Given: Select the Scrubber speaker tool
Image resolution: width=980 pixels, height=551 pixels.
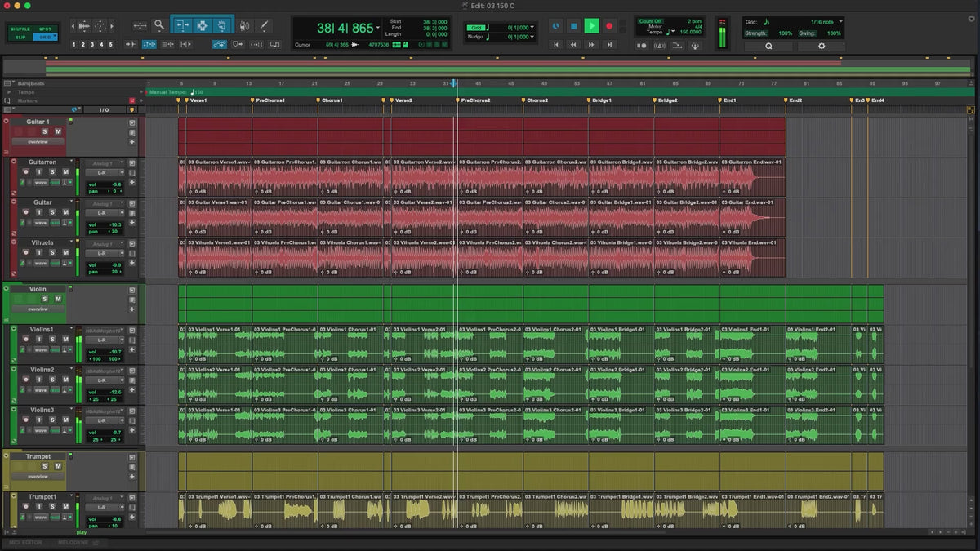Looking at the screenshot, I should tap(243, 25).
